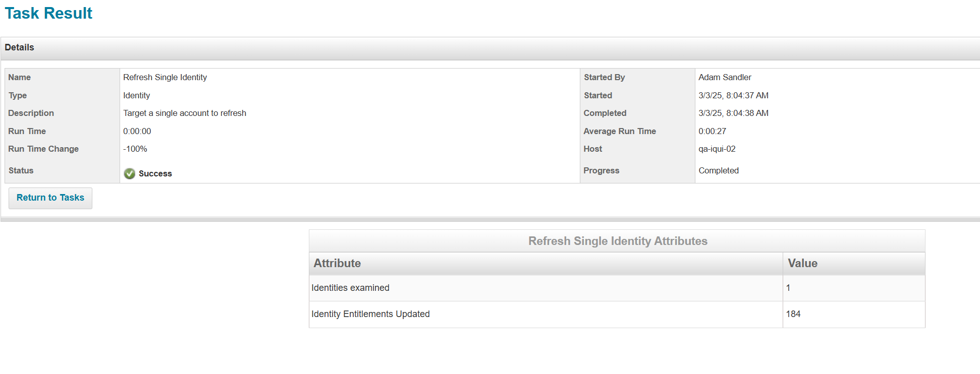Image resolution: width=980 pixels, height=374 pixels.
Task: Select the Identities examined row
Action: 350,288
